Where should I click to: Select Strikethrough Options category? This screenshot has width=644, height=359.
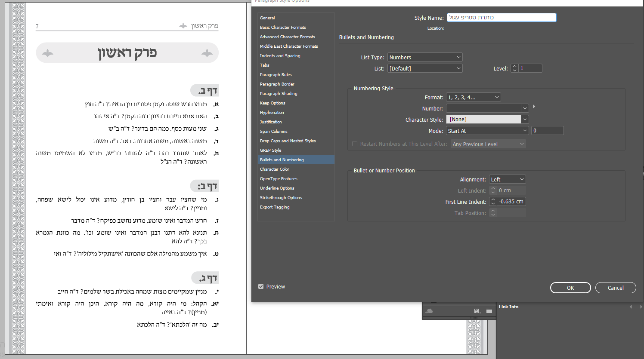click(x=296, y=198)
